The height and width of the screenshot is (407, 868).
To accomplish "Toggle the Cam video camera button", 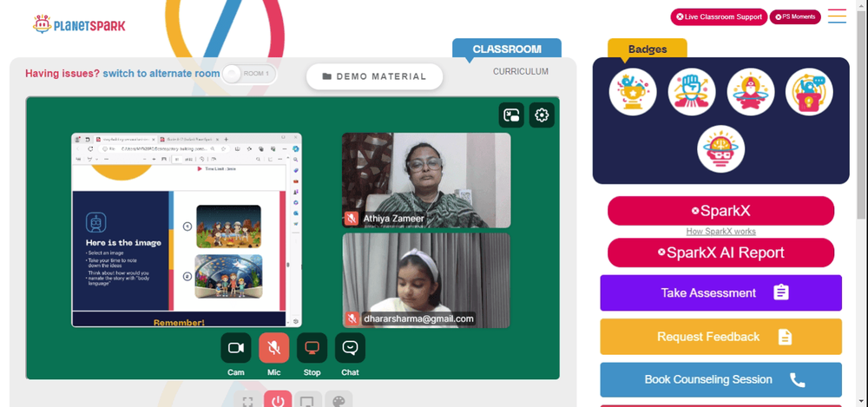I will (x=236, y=348).
